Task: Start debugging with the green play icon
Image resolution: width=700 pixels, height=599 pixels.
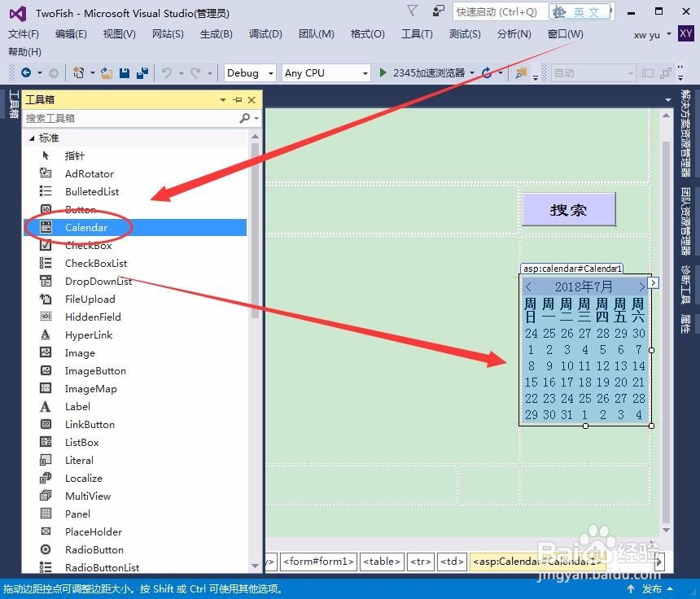Action: click(x=383, y=72)
